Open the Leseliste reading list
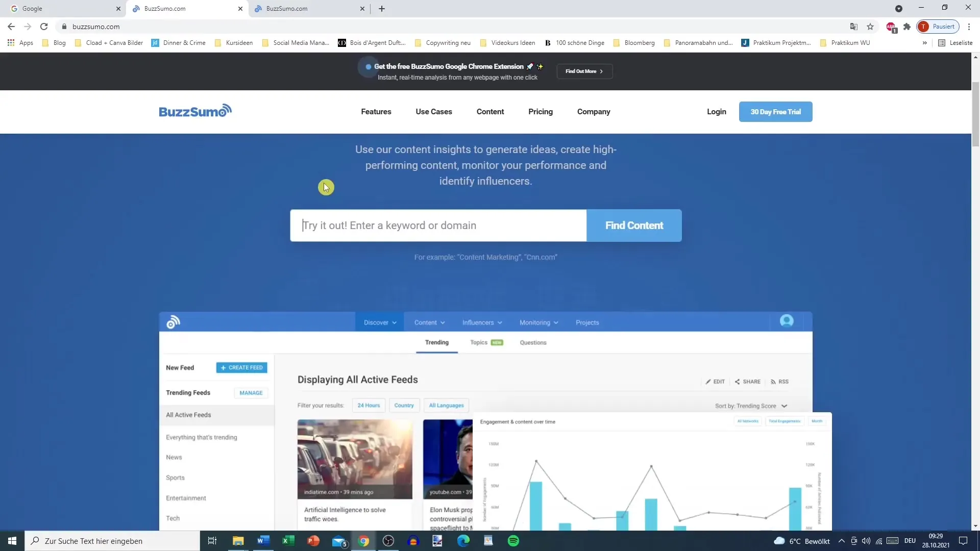 [955, 43]
